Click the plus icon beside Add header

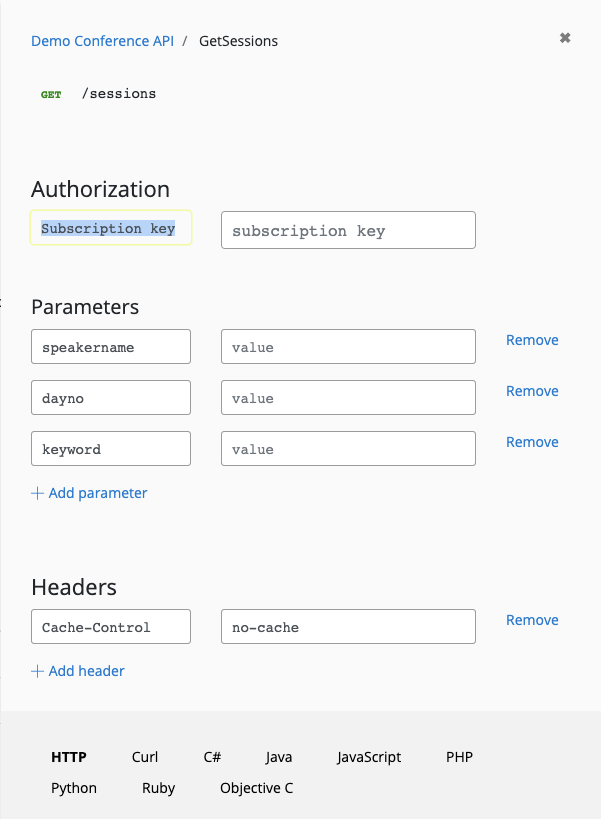pos(35,671)
